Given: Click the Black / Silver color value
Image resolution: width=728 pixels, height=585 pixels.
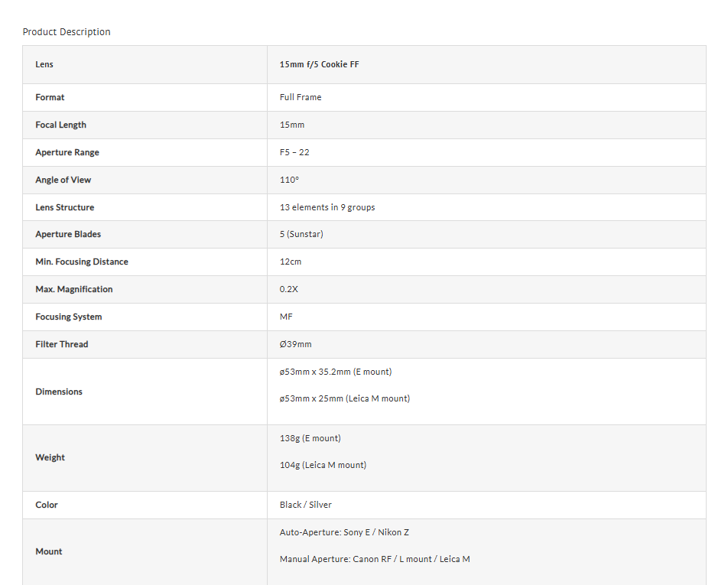Looking at the screenshot, I should (x=306, y=505).
